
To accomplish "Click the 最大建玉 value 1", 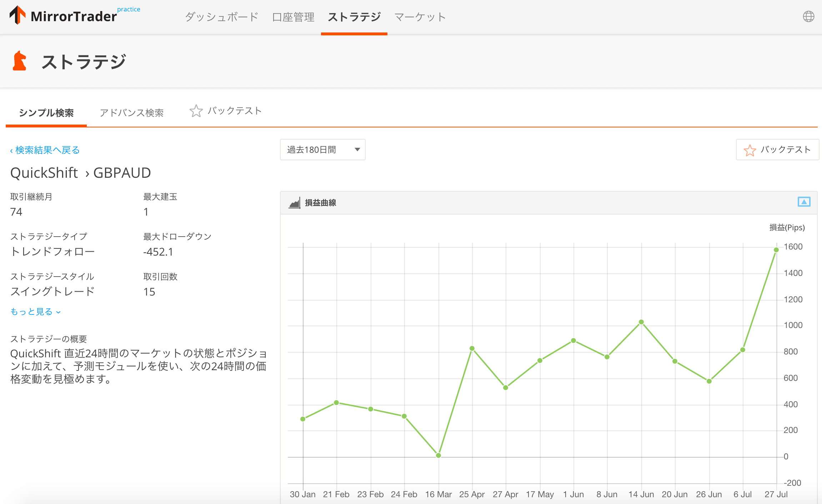I will pyautogui.click(x=146, y=212).
